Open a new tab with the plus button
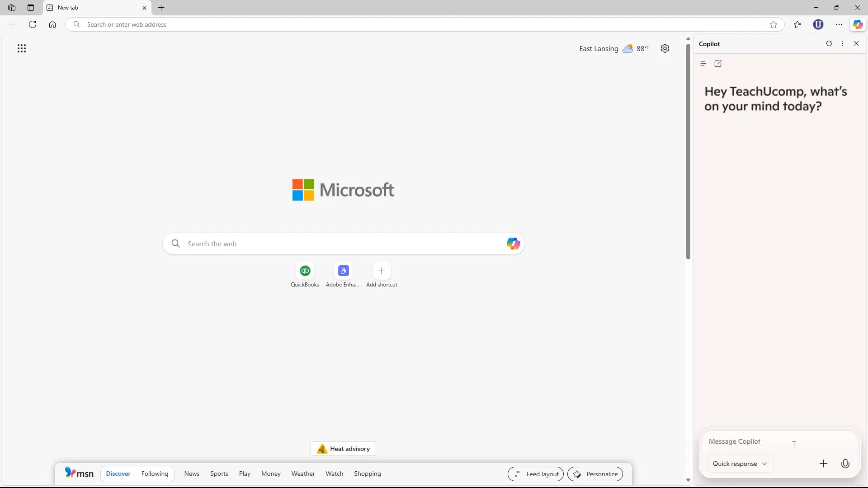 pyautogui.click(x=161, y=8)
